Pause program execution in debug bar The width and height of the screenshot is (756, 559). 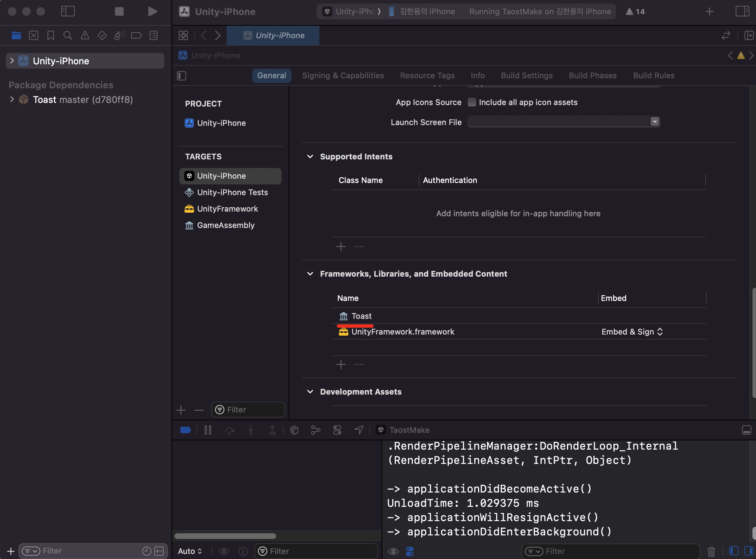pyautogui.click(x=208, y=430)
